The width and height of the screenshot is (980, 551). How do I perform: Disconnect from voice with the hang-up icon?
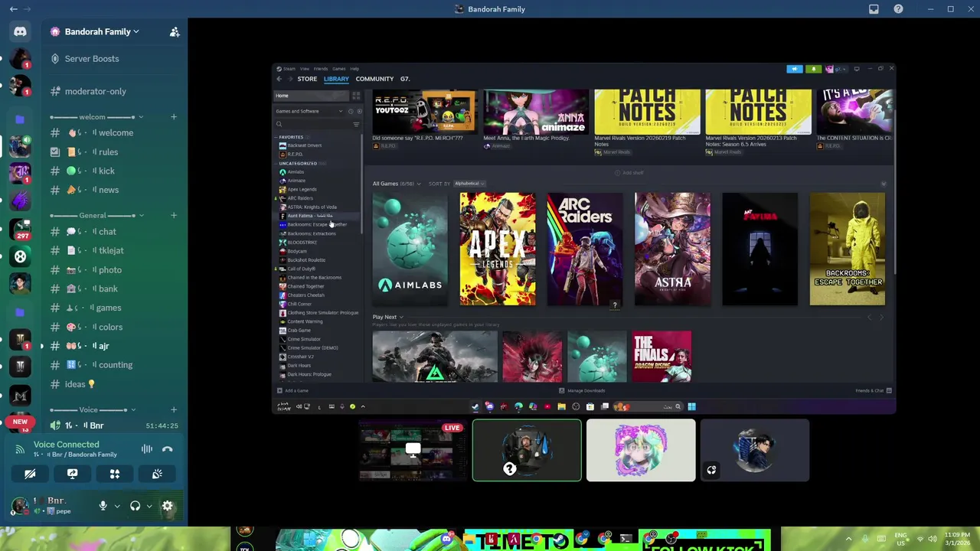[168, 449]
